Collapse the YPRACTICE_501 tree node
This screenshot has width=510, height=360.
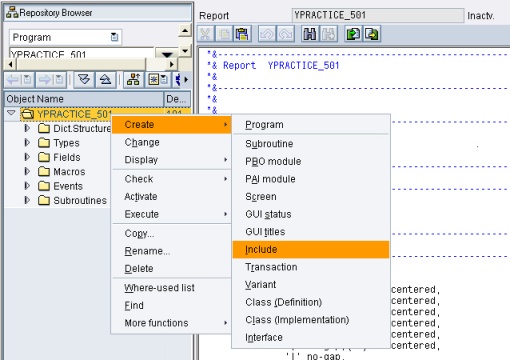11,113
